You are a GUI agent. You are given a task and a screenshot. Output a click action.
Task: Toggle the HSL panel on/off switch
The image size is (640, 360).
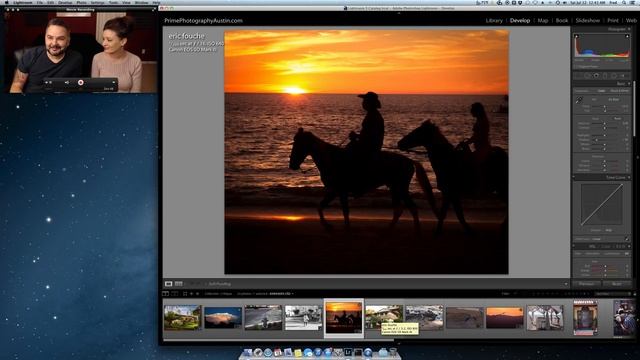click(x=573, y=246)
